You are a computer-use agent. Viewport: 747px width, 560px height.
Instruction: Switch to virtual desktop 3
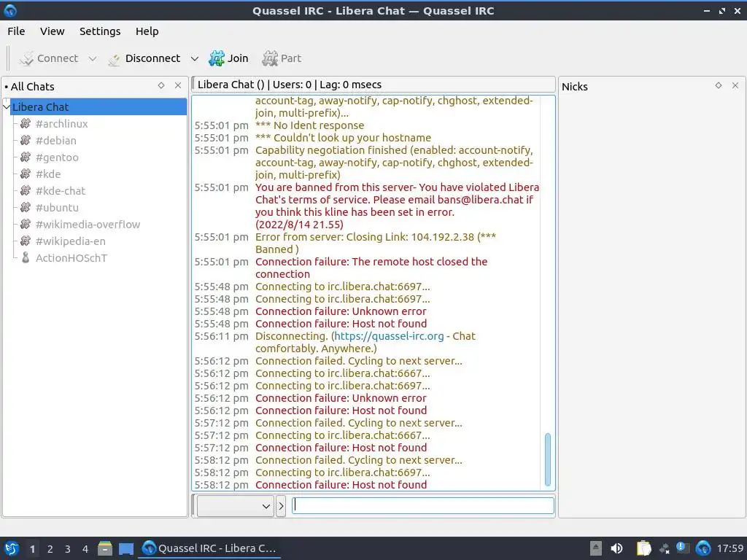coord(68,549)
